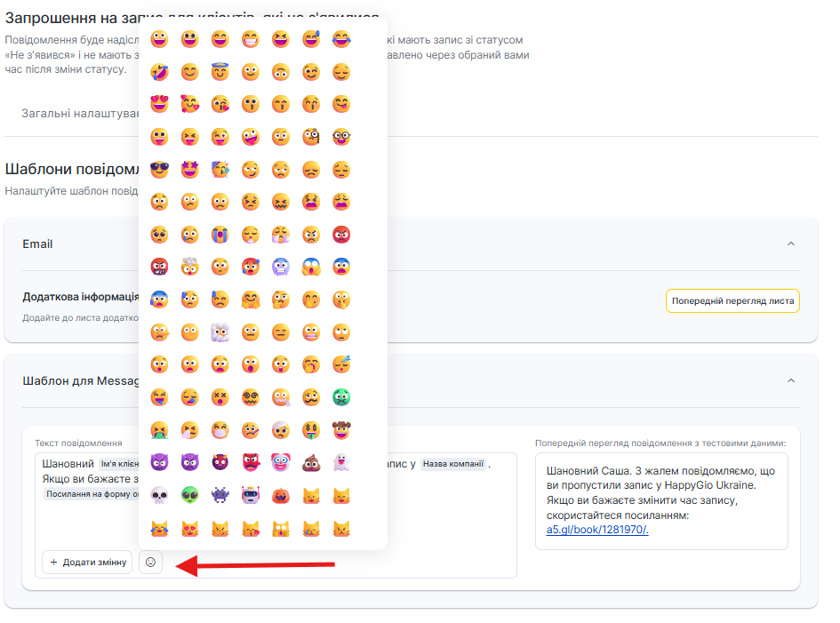
Task: Pick the partying face emoji
Action: (220, 170)
